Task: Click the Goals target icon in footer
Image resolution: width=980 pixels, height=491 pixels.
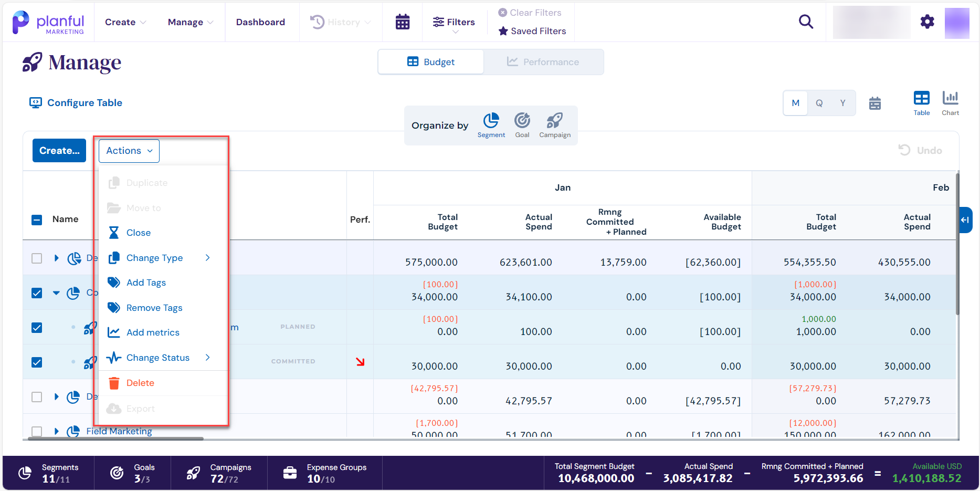Action: point(117,473)
